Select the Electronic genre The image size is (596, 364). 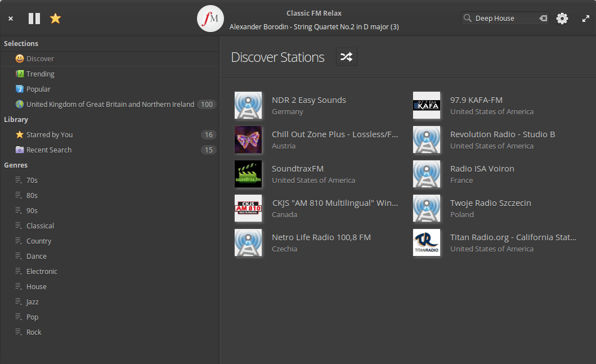click(110, 271)
